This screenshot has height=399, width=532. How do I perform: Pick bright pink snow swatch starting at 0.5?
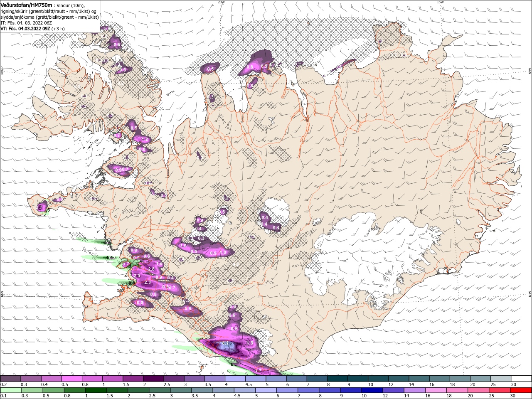(71, 379)
